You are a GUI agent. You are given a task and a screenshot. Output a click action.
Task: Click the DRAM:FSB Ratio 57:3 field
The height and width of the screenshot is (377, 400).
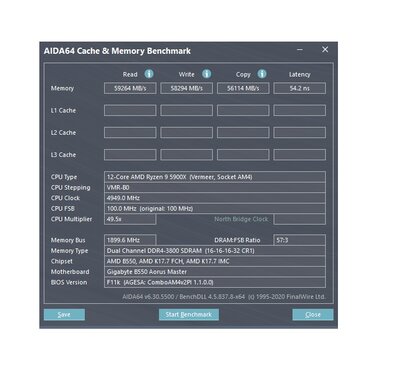click(299, 240)
